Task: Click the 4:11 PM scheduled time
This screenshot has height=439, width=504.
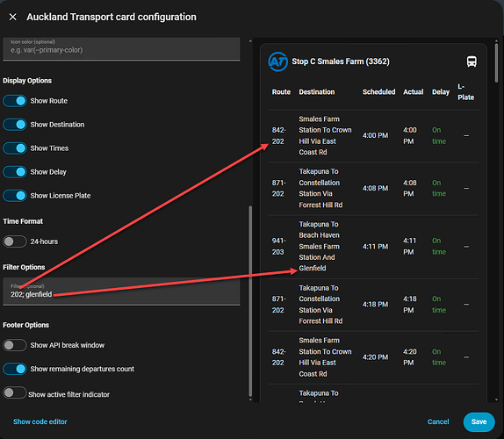Action: (x=376, y=247)
